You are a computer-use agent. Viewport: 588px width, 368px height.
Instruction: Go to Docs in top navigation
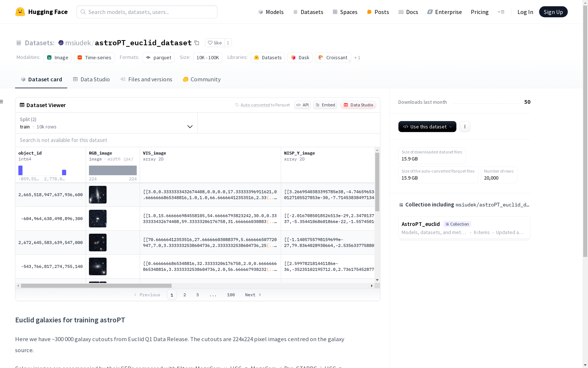tap(408, 12)
